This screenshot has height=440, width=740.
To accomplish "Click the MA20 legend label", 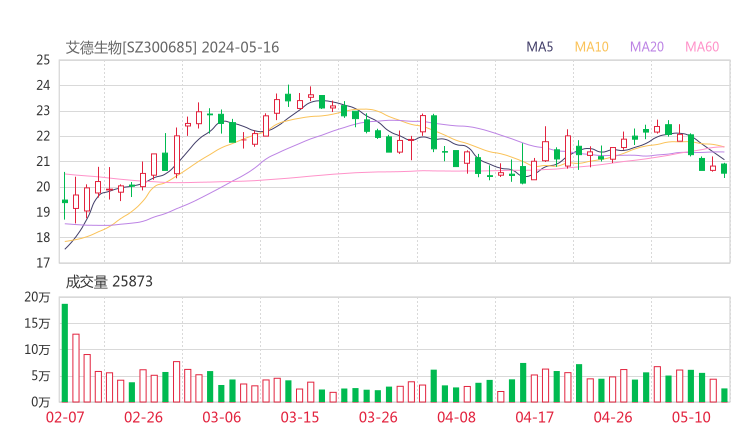I will [x=647, y=47].
